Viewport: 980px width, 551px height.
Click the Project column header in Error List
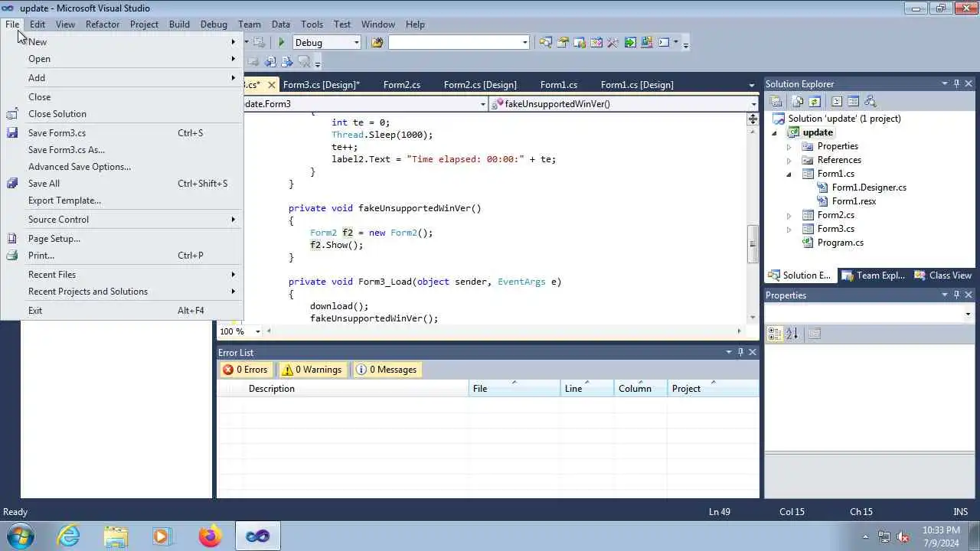(713, 389)
